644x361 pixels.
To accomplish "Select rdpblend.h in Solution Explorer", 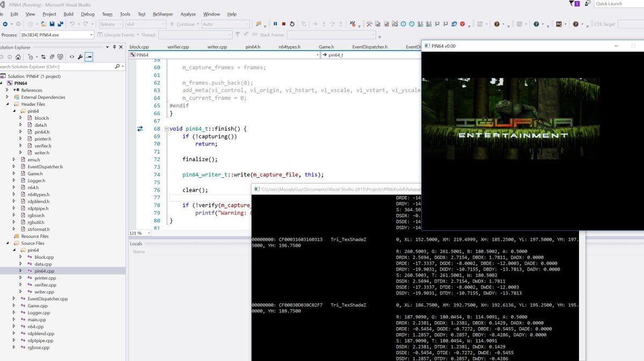I will pos(38,201).
